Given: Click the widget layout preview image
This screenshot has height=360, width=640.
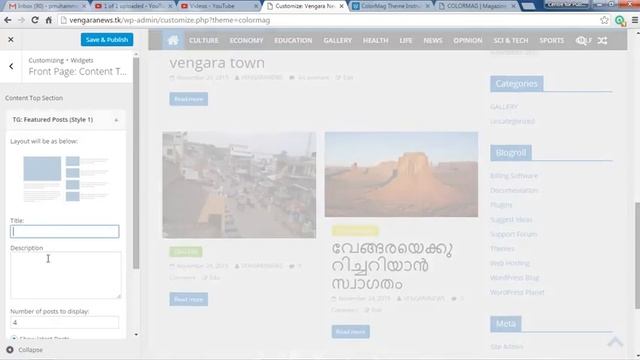Looking at the screenshot, I should pos(66,179).
